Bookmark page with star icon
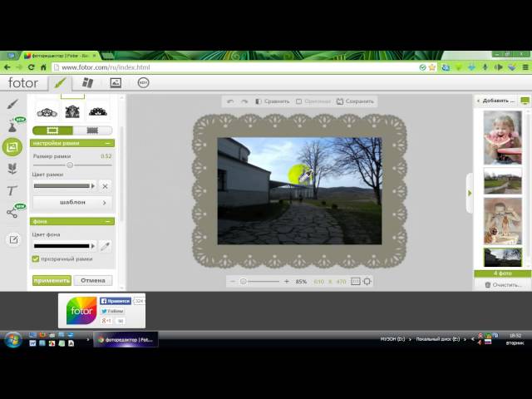 tap(432, 67)
